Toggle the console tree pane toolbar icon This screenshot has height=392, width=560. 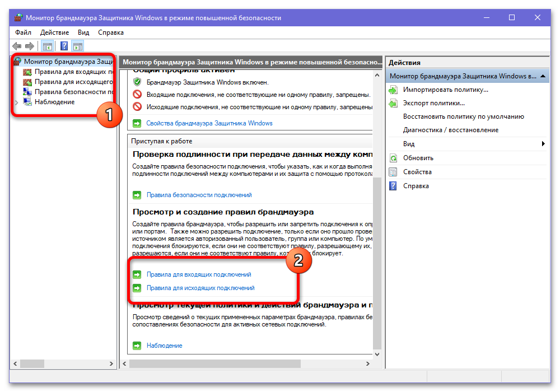pos(47,46)
